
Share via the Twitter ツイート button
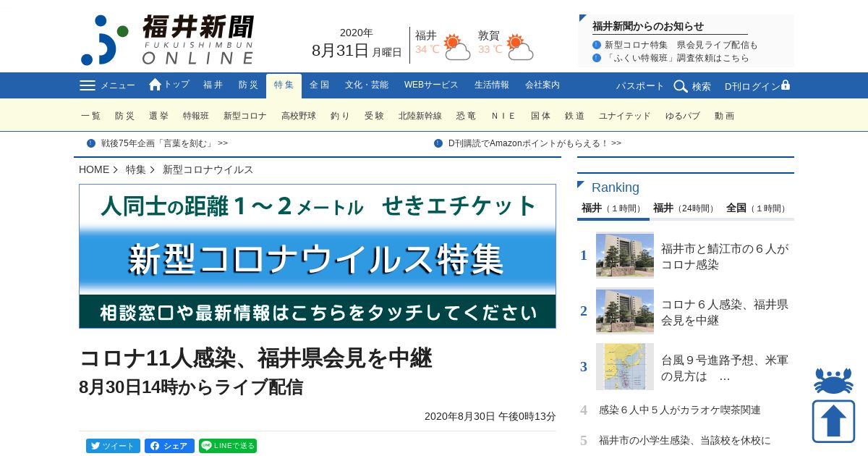tap(113, 446)
